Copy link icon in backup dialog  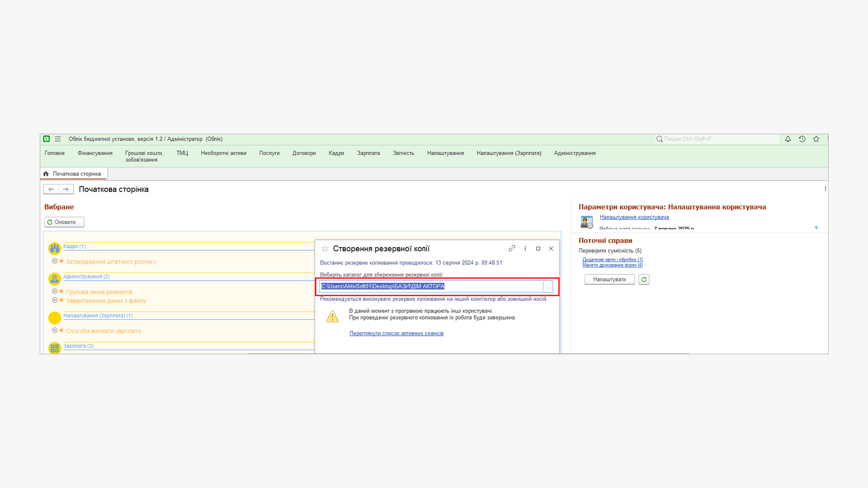[x=512, y=249]
